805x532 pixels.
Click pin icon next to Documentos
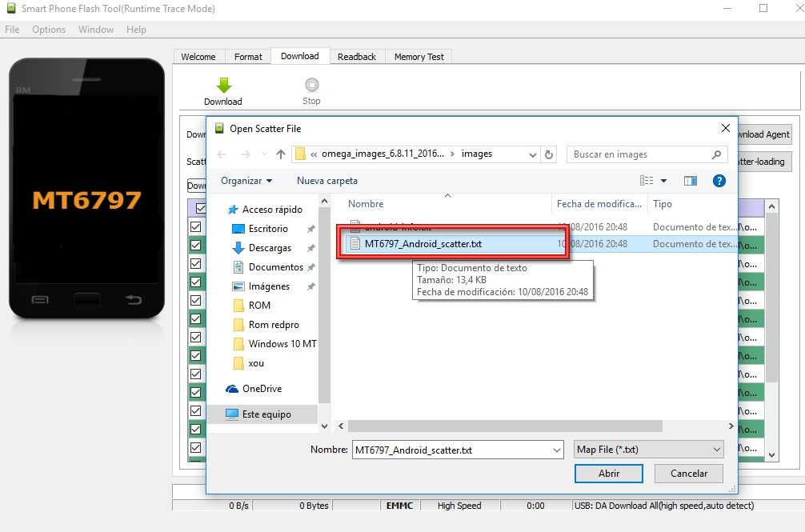click(310, 267)
